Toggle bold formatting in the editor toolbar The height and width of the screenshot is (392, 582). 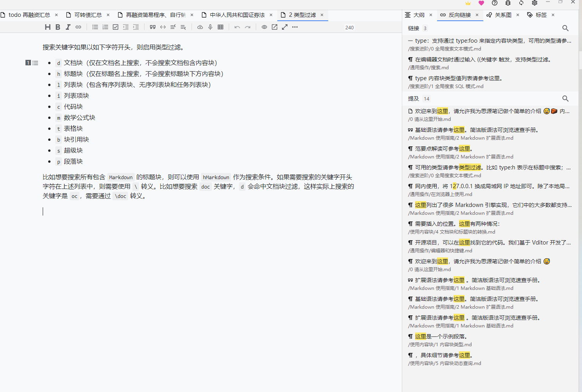coord(58,27)
